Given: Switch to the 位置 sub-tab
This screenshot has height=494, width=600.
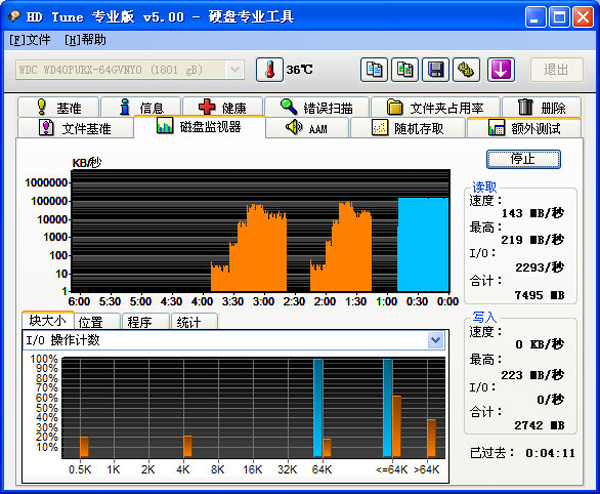Looking at the screenshot, I should 97,322.
